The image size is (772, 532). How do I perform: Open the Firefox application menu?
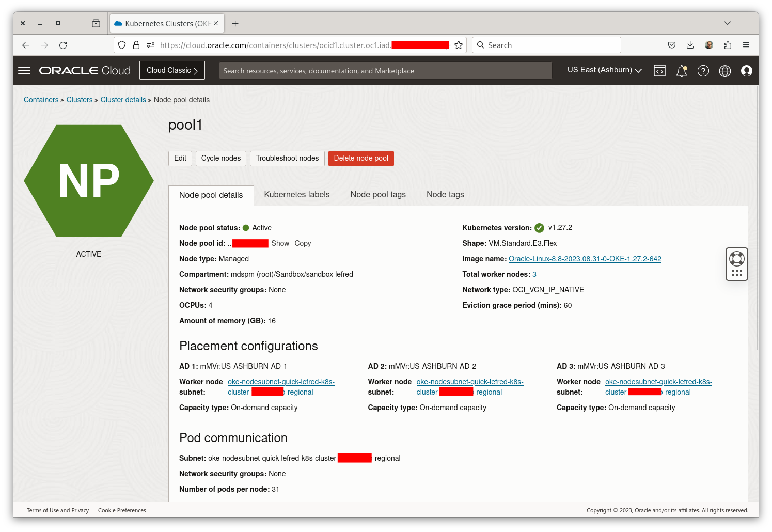click(746, 45)
